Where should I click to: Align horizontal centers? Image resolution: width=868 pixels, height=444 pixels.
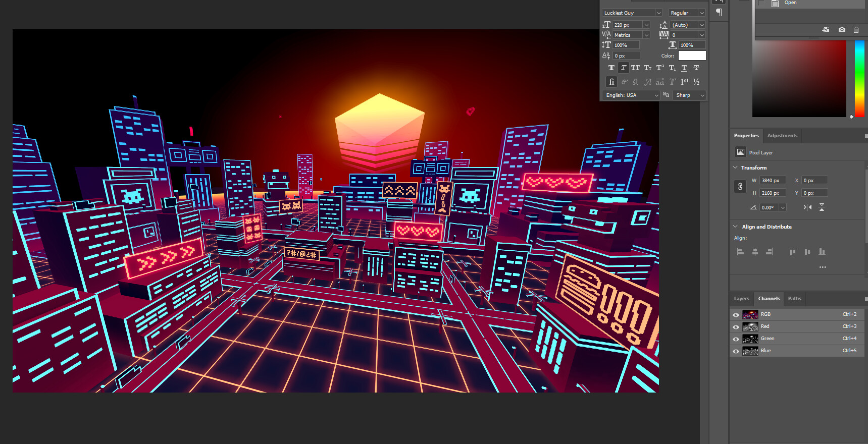pyautogui.click(x=755, y=252)
